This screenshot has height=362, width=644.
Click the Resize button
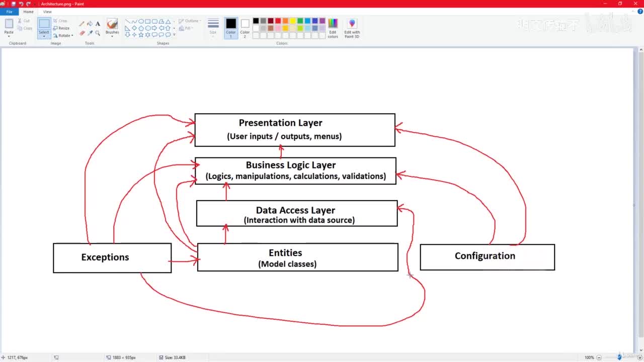point(61,28)
